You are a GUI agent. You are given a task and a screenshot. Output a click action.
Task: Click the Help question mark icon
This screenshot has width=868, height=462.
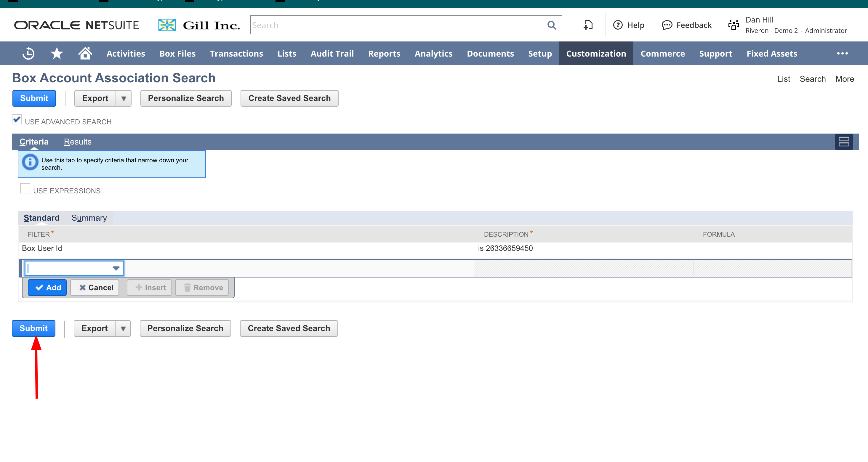pyautogui.click(x=618, y=25)
